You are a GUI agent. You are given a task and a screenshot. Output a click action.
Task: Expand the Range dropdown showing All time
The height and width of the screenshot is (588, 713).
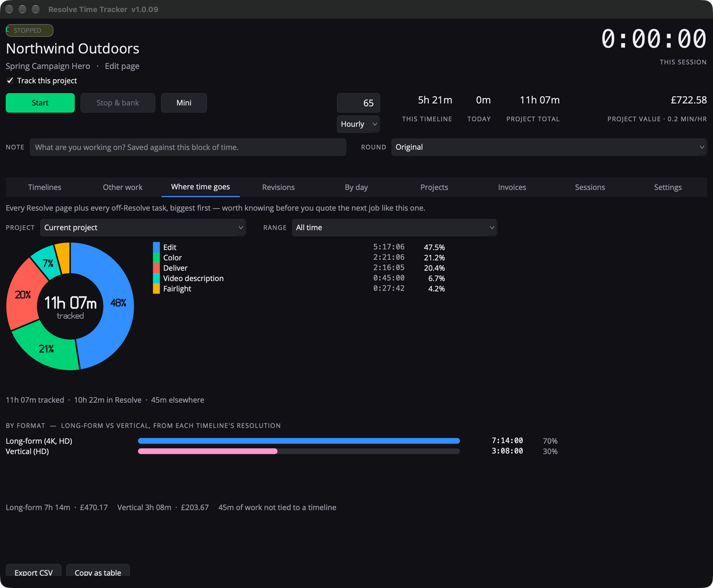click(x=395, y=227)
